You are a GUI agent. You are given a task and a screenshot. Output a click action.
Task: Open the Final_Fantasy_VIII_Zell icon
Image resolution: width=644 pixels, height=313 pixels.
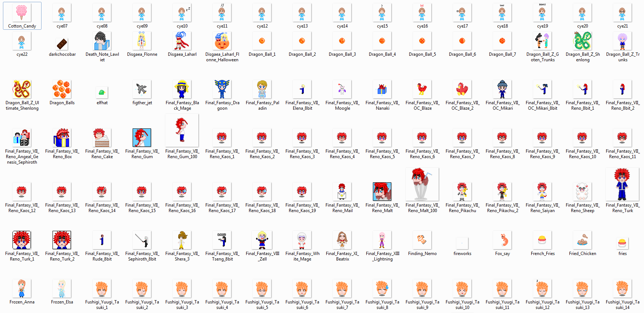(262, 240)
